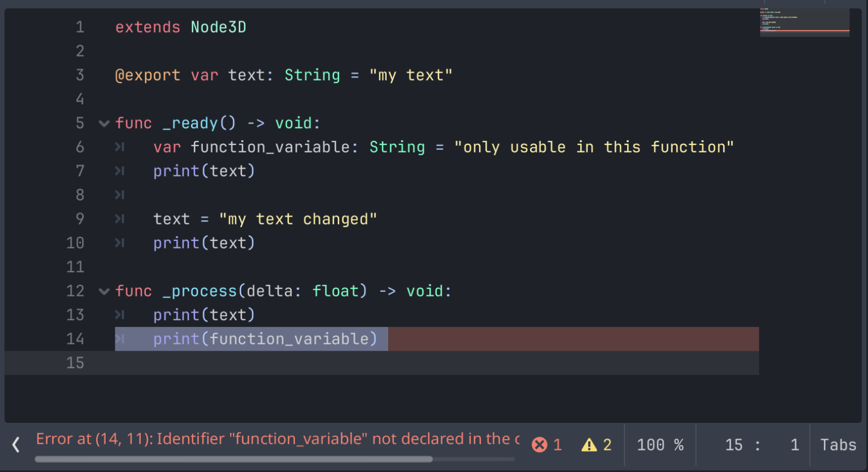Click the caret position indicator 15 : 1

(762, 444)
